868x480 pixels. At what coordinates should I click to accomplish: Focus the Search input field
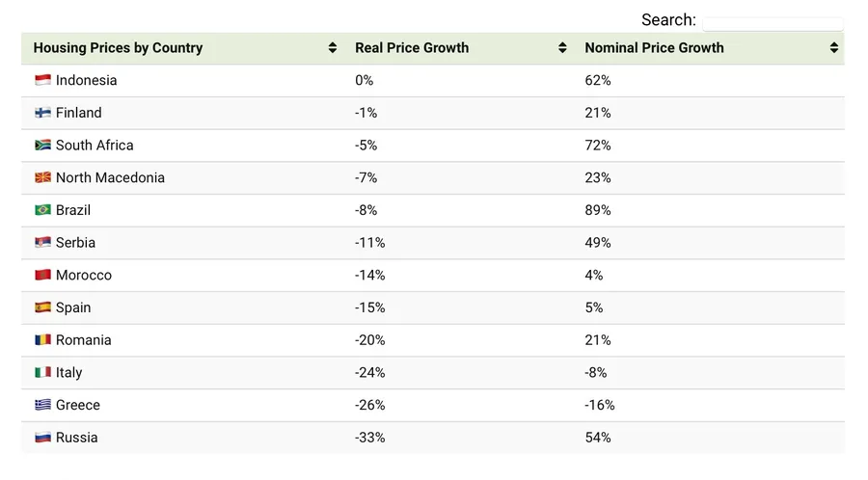[773, 23]
